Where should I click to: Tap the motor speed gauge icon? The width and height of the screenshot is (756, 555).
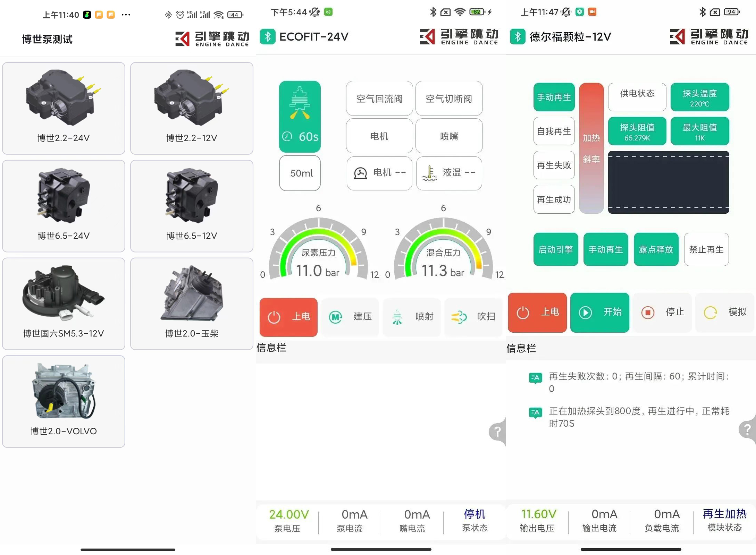360,173
